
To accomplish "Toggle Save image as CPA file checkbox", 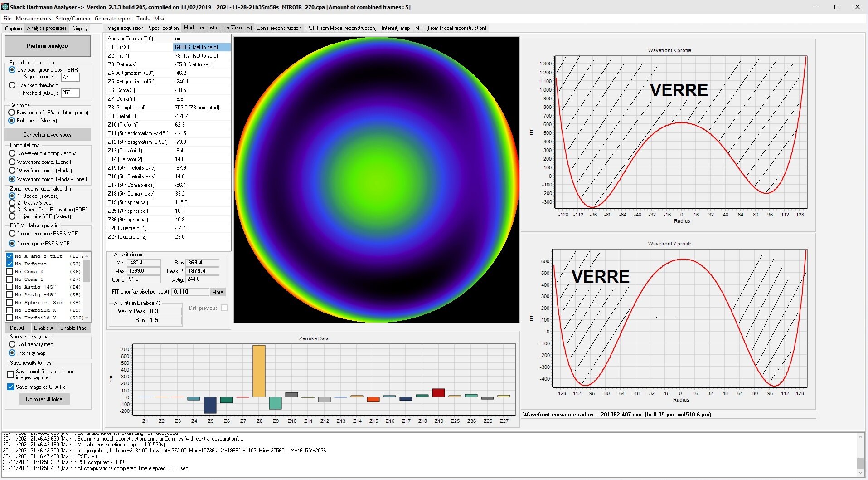I will [x=10, y=387].
